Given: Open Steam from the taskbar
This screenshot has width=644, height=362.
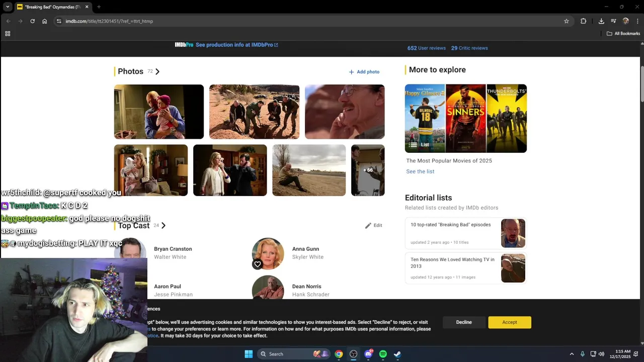Looking at the screenshot, I should tap(397, 354).
